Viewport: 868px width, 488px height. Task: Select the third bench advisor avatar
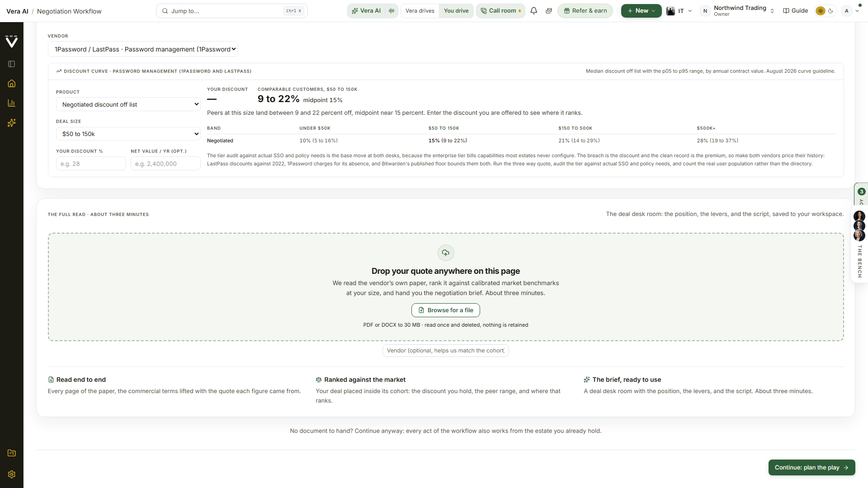coord(859,235)
